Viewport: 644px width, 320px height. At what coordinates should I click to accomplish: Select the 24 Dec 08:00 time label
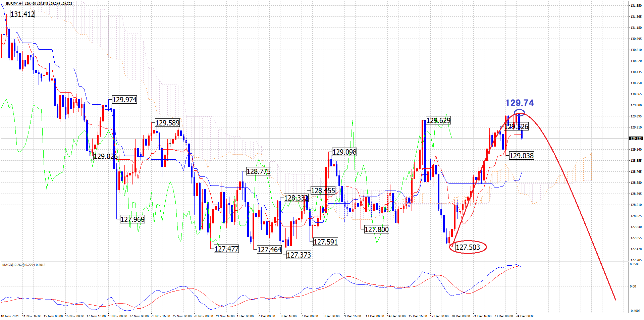pyautogui.click(x=525, y=316)
